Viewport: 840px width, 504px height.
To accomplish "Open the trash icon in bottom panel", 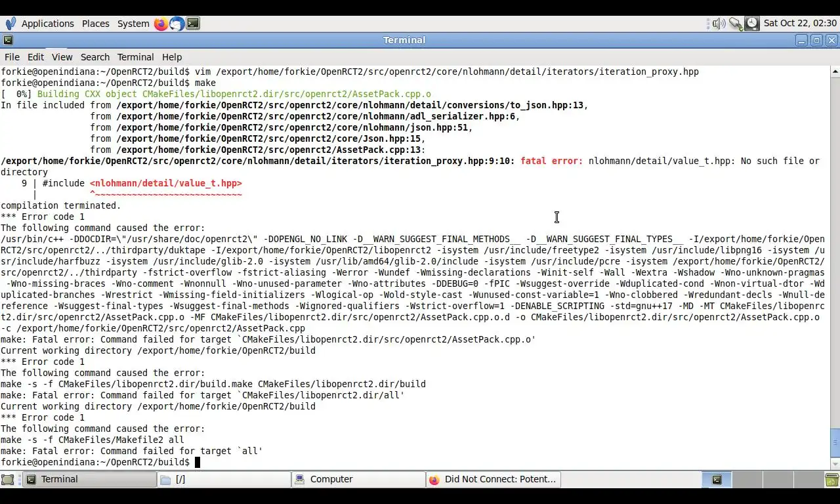I will coord(831,480).
